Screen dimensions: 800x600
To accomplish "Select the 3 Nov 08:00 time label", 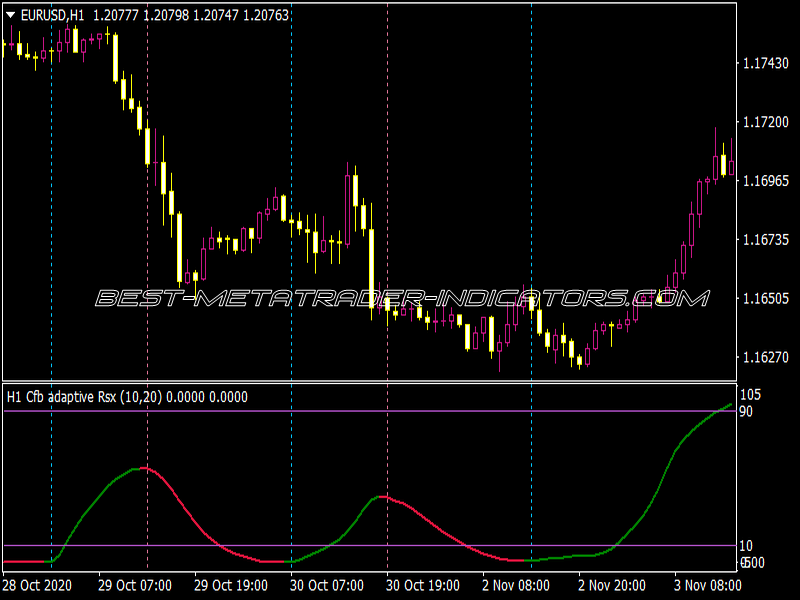I will [x=708, y=585].
